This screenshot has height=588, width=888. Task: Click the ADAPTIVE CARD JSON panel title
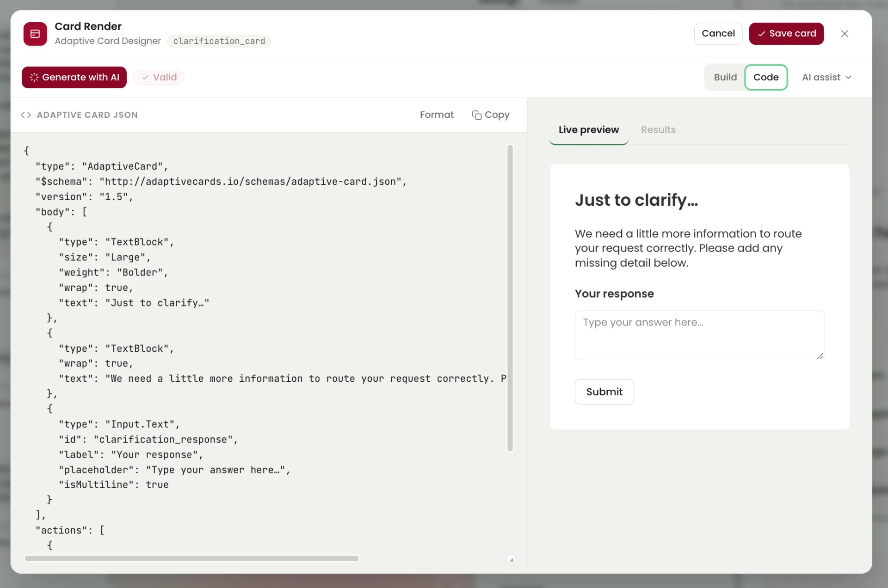[87, 115]
